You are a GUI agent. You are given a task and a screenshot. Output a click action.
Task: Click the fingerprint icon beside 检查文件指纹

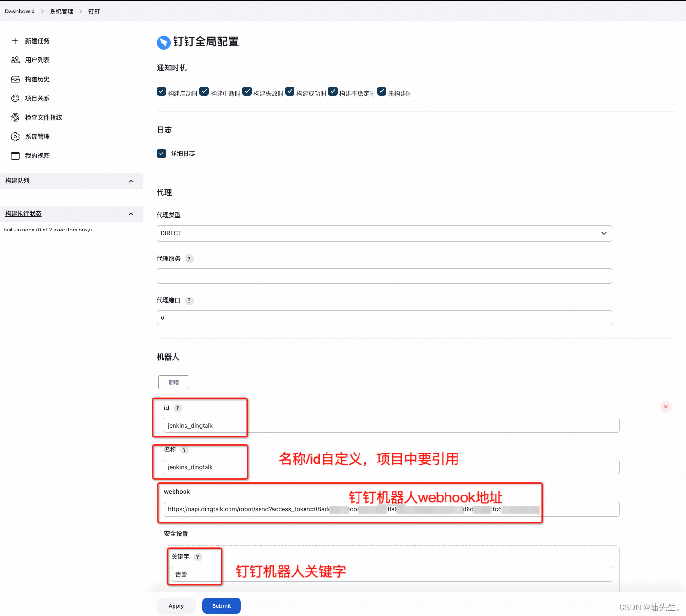pyautogui.click(x=15, y=117)
